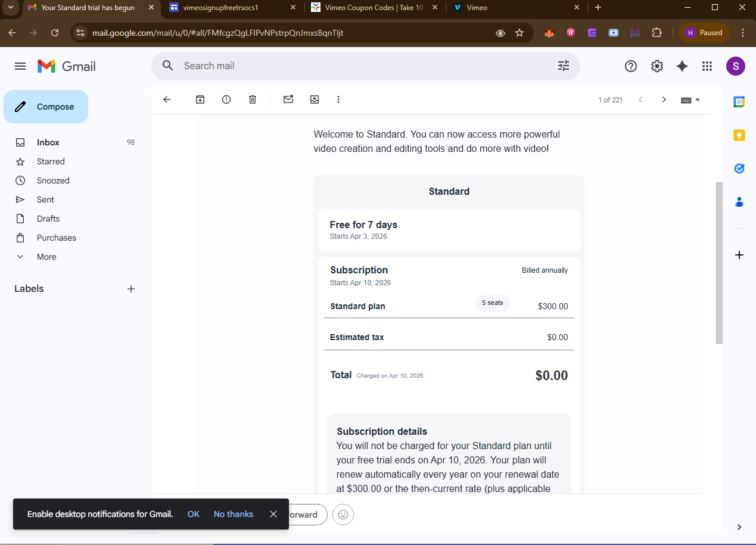Open Google Tasks side panel
Viewport: 756px width, 545px height.
pyautogui.click(x=739, y=169)
